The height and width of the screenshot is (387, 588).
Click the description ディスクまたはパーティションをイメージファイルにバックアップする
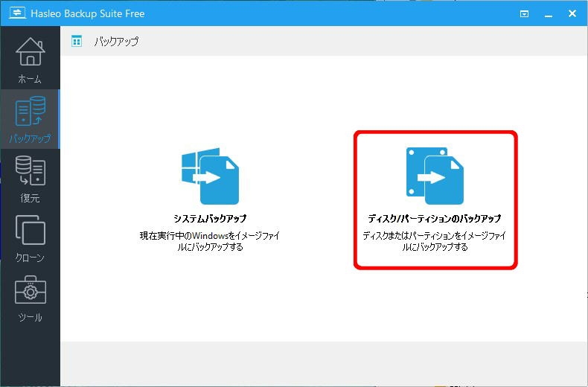tap(435, 241)
